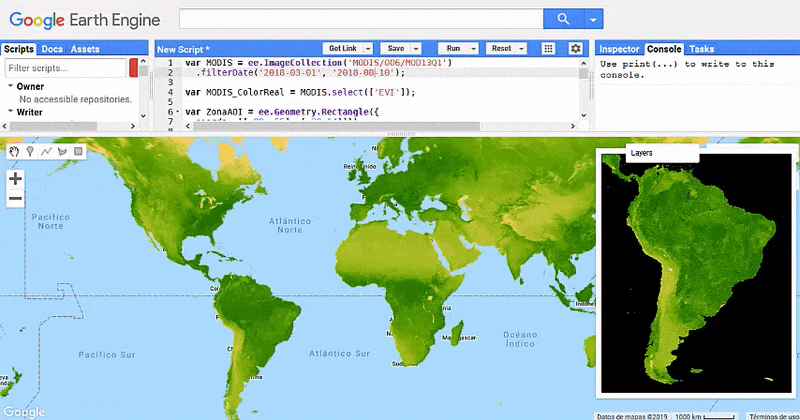Screen dimensions: 800x420
Task: Click the Océano Índico map label
Action: click(x=520, y=339)
